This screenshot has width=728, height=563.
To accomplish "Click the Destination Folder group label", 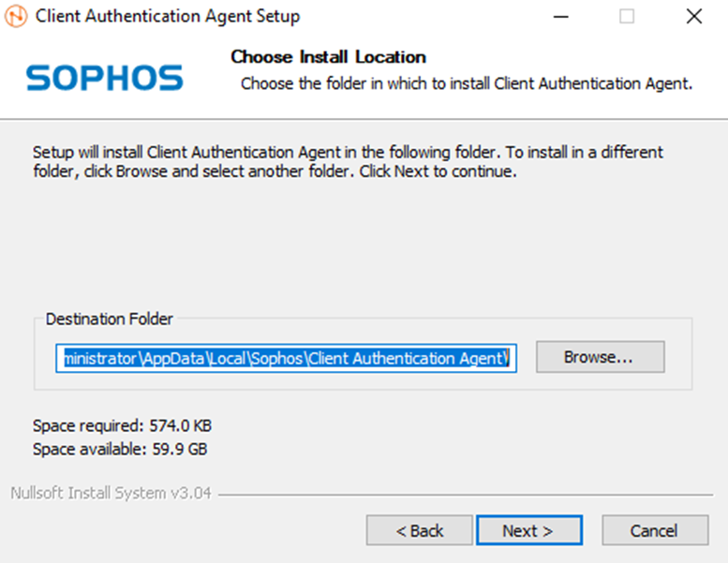I will coord(109,319).
